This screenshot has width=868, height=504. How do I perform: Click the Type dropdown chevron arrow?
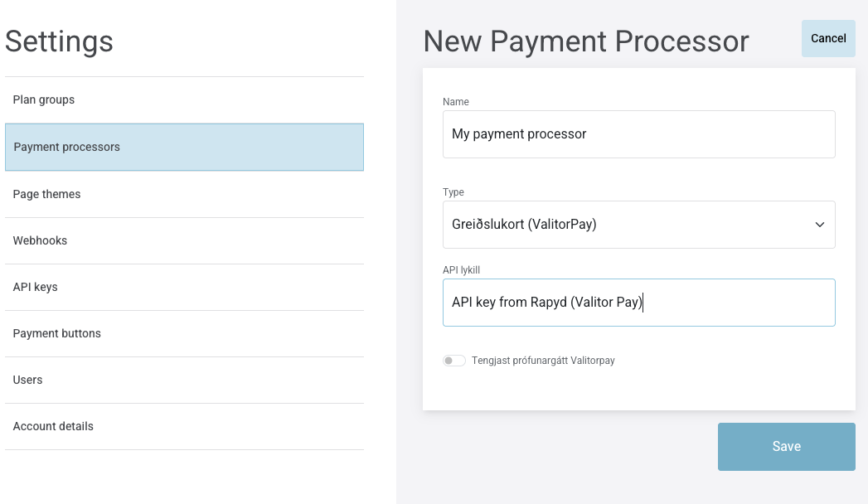click(x=820, y=225)
